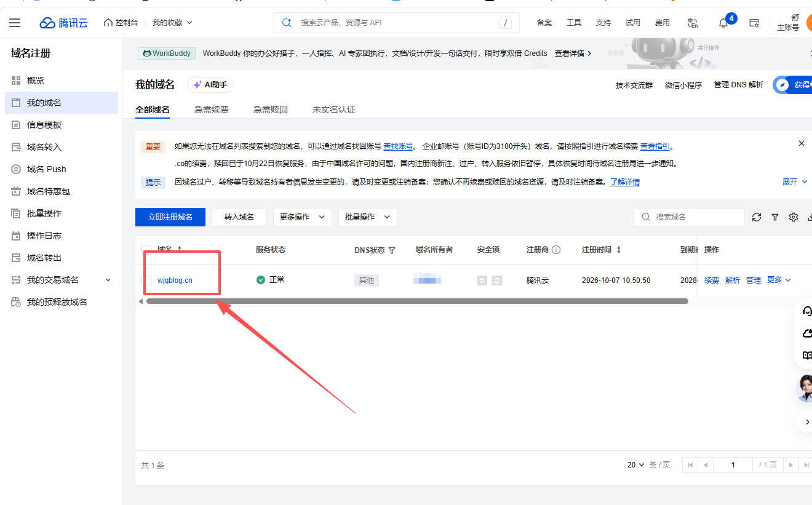Click the Tencent Cloud logo
Viewport: 812px width, 505px height.
[64, 23]
